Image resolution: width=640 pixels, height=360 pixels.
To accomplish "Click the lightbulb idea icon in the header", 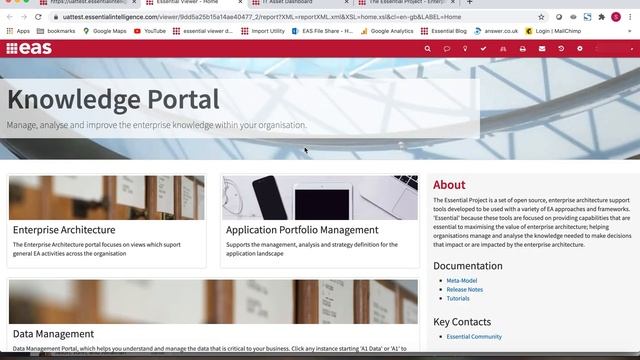I will point(465,49).
